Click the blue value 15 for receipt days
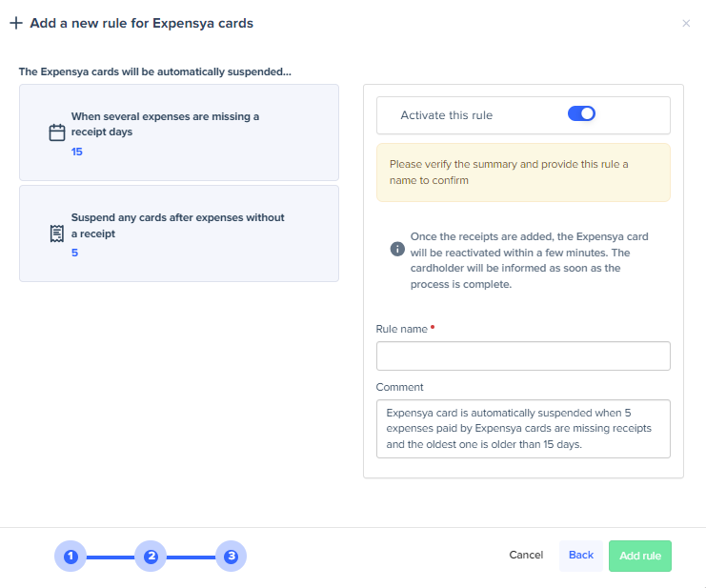Screen dimensions: 706x588 coord(77,152)
